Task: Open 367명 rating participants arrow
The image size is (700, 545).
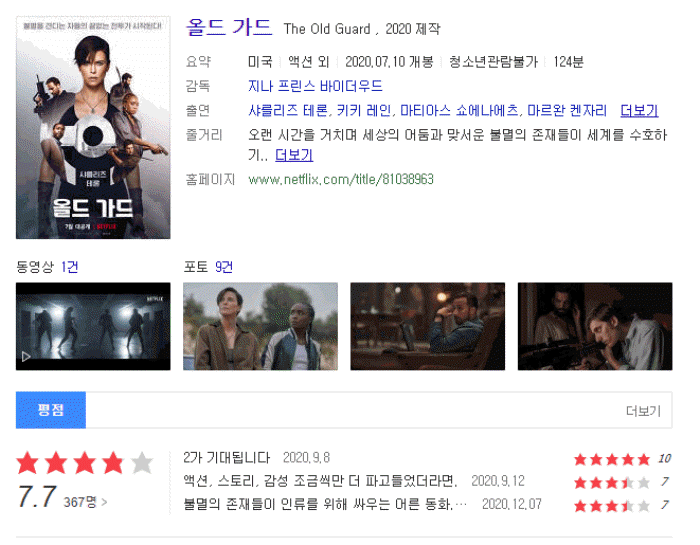Action: 85,502
